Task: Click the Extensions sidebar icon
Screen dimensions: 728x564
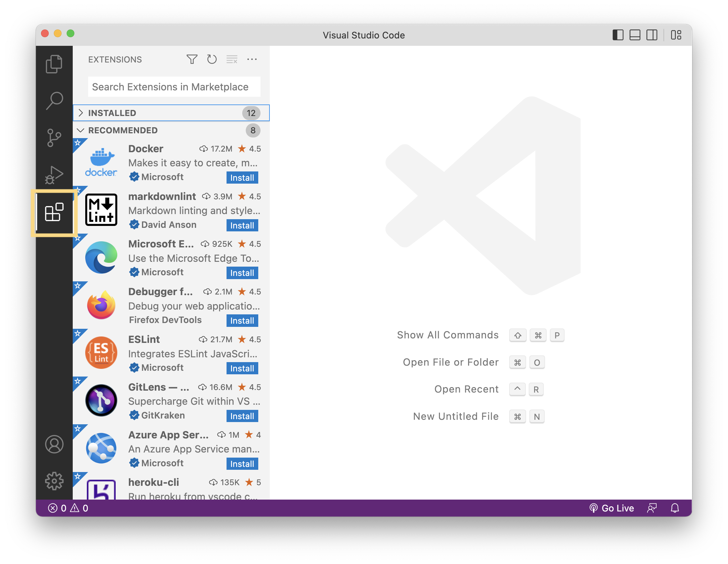Action: pyautogui.click(x=54, y=211)
